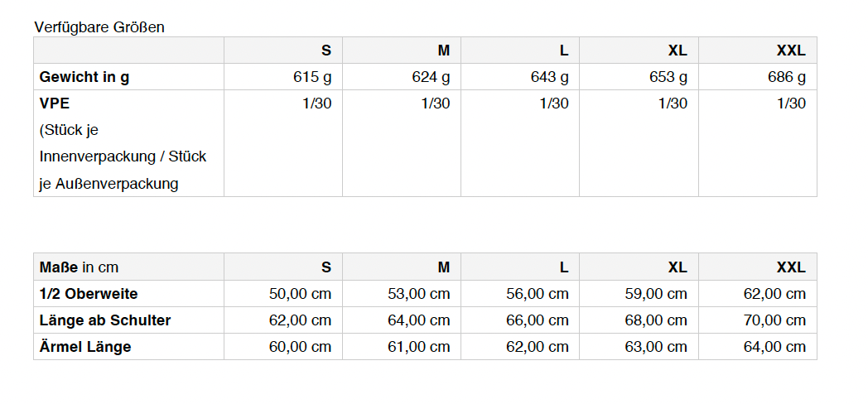The image size is (868, 404).
Task: Select the "Ärmel Länge" row label
Action: pos(85,347)
